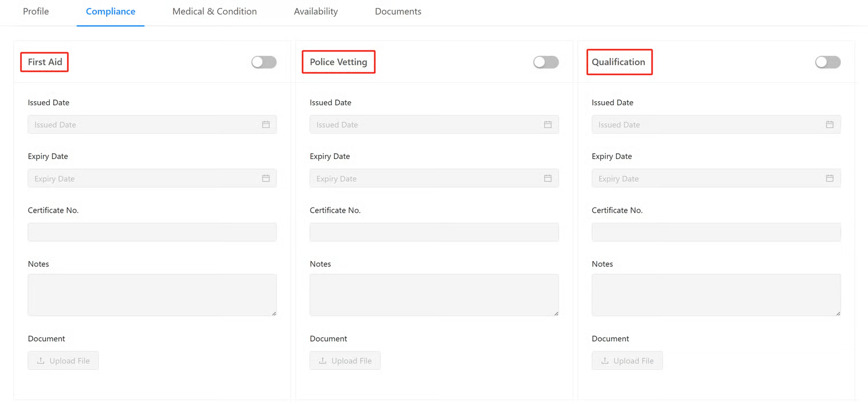
Task: Click calendar icon in Qualification Expiry Date
Action: [x=830, y=178]
